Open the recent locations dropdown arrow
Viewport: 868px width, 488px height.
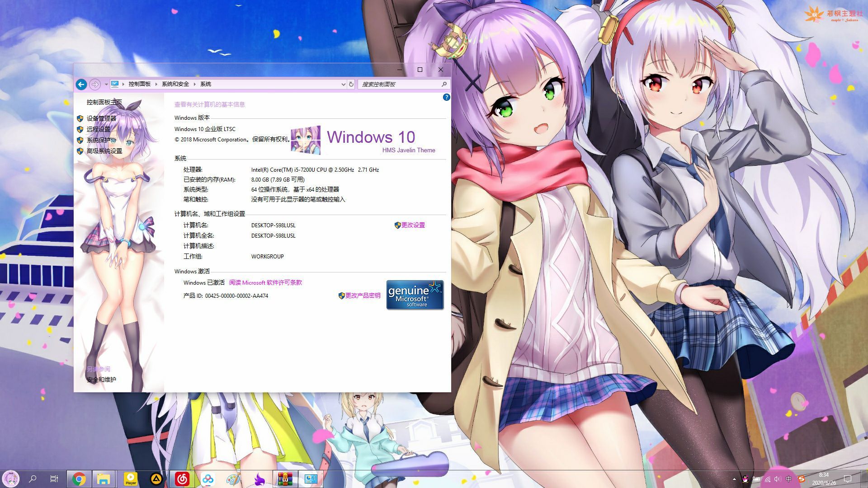(106, 84)
